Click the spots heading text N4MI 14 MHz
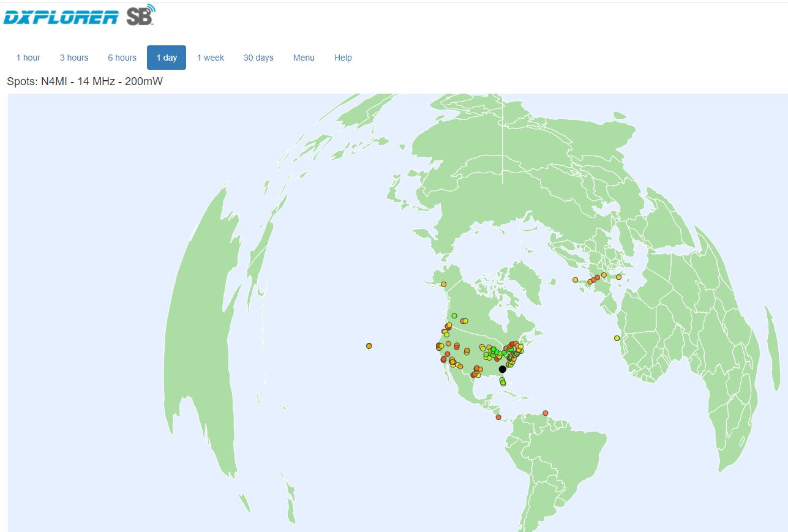 point(85,81)
